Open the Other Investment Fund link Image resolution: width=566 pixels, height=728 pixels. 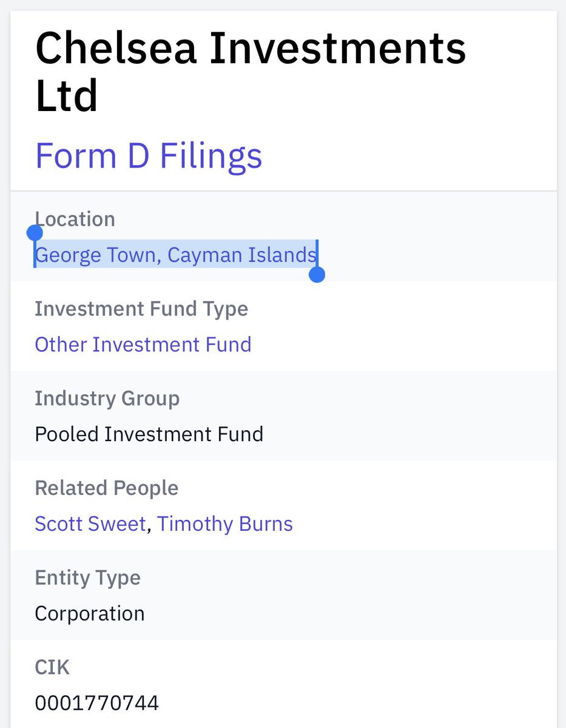click(x=143, y=345)
